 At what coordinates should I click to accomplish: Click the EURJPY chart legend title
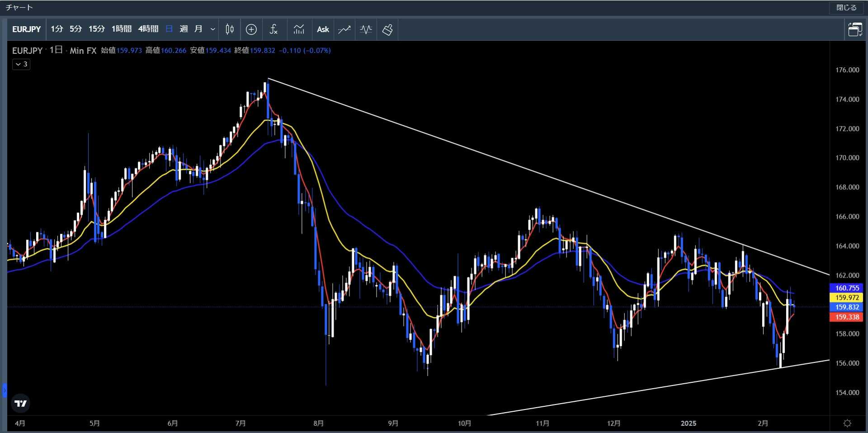27,51
